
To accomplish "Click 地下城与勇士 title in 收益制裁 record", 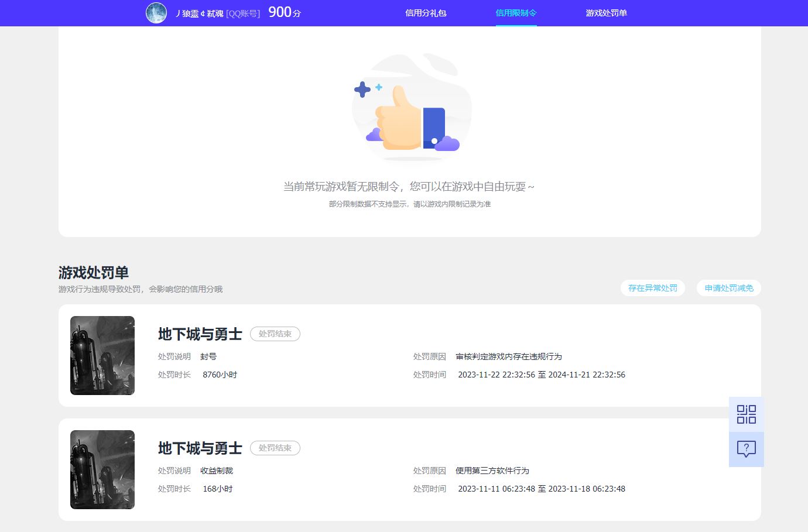I will pyautogui.click(x=200, y=448).
